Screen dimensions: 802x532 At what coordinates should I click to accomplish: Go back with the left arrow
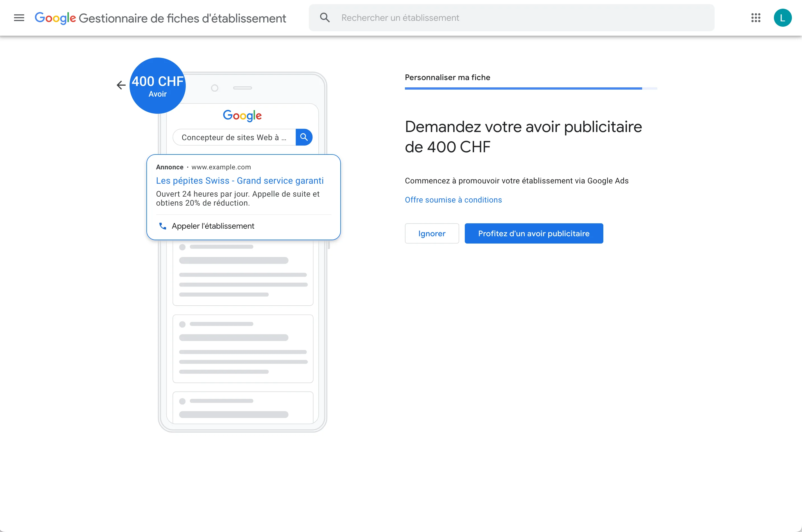[121, 85]
